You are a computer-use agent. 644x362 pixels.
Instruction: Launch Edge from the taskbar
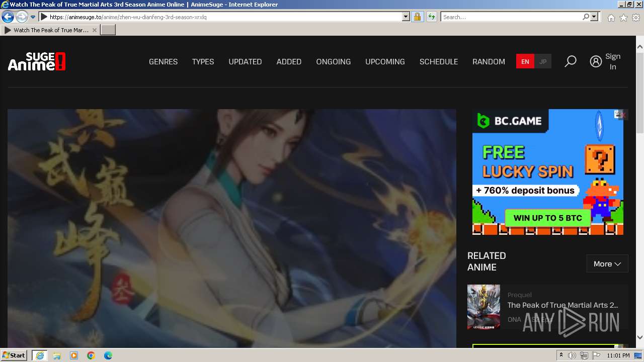108,355
